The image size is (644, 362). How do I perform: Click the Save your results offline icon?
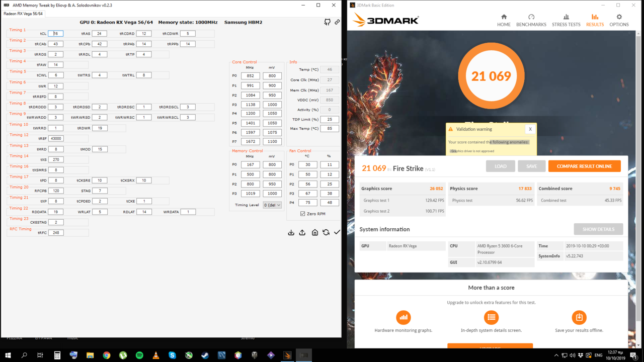click(579, 317)
